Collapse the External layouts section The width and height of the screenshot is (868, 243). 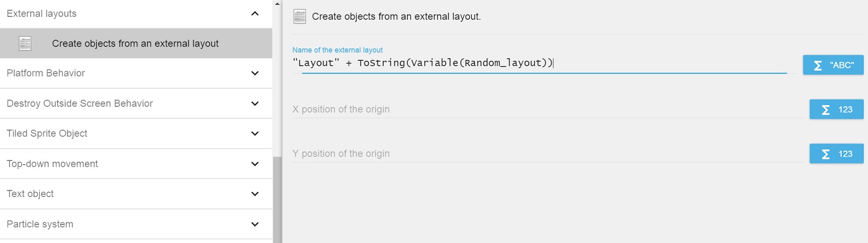255,14
